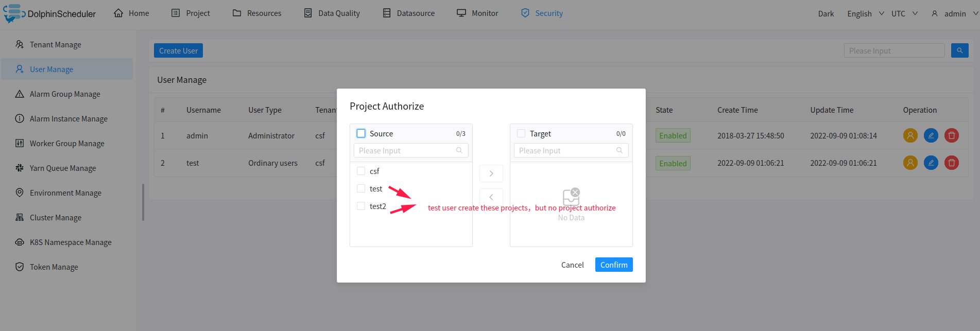Open the Security menu
The height and width of the screenshot is (331, 980).
coord(542,13)
